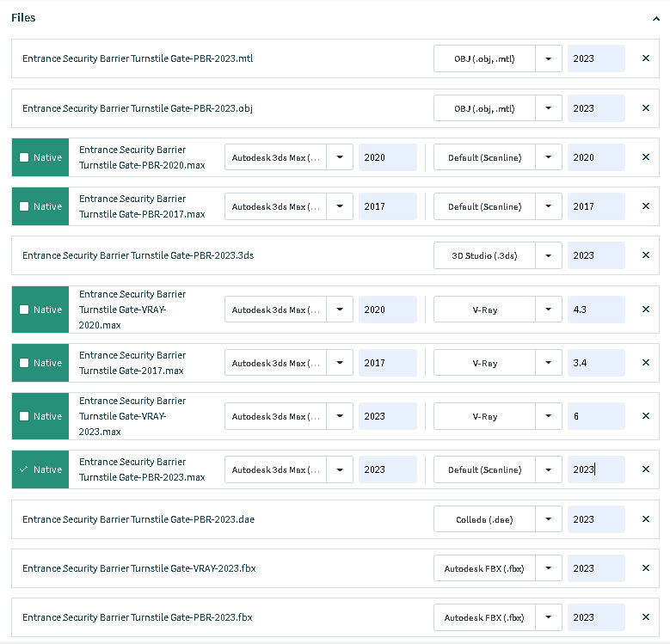Remove the PBR-2023.3ds file row
The width and height of the screenshot is (670, 644).
tap(646, 255)
